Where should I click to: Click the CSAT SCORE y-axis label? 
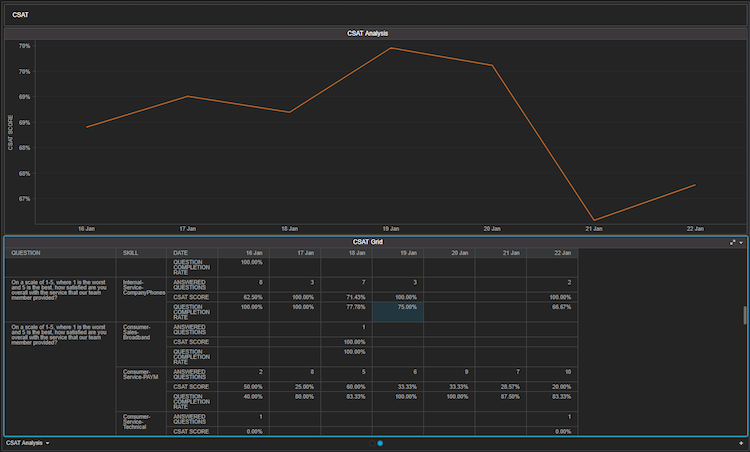pyautogui.click(x=11, y=132)
